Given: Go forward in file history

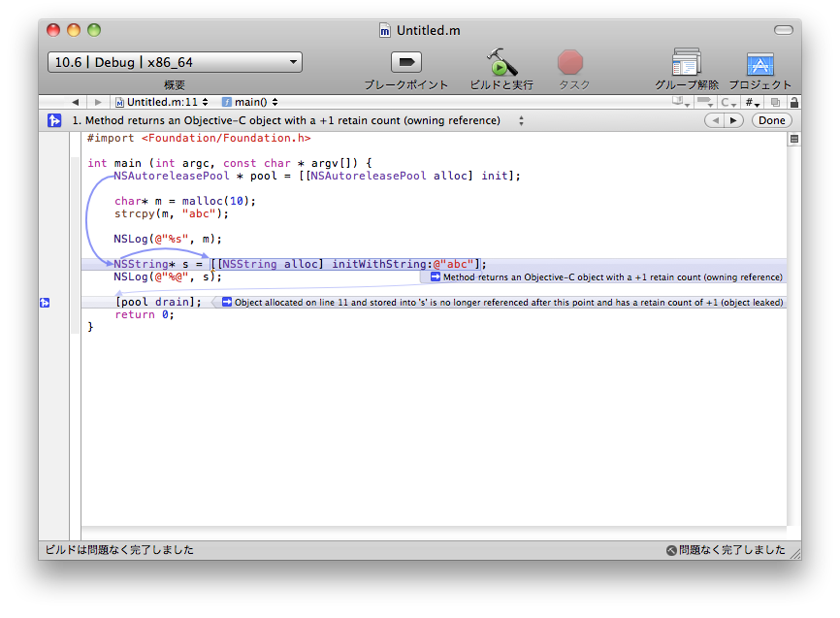Looking at the screenshot, I should point(98,102).
